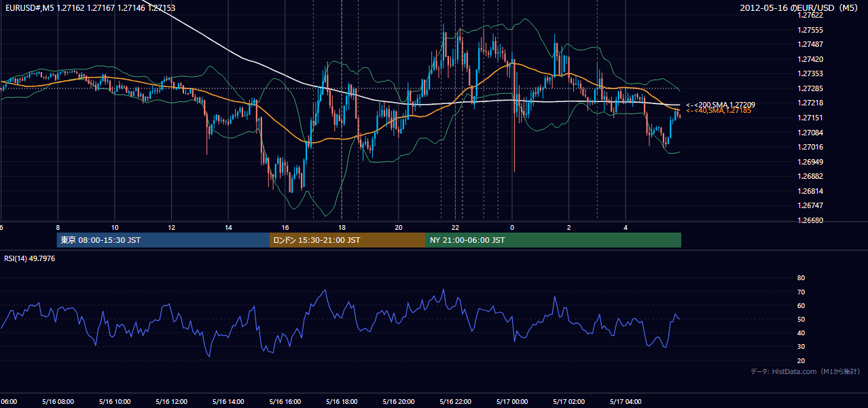
Task: Click hour label 12 under the price chart
Action: 172,228
